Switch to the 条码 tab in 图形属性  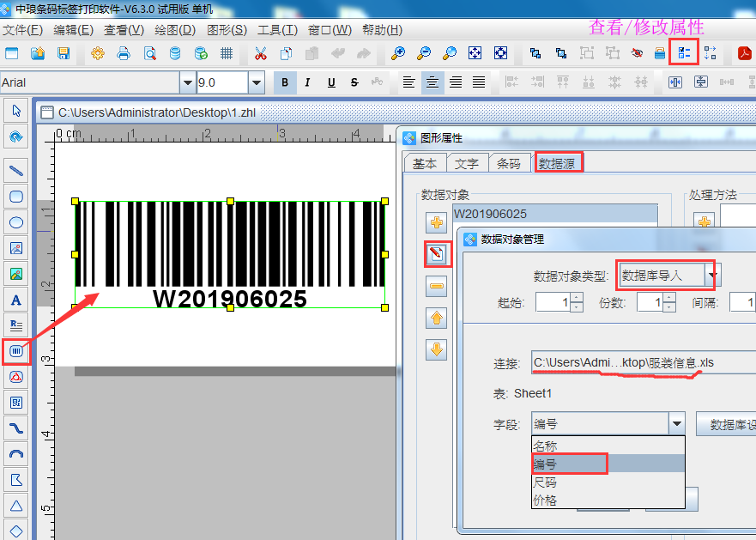511,162
